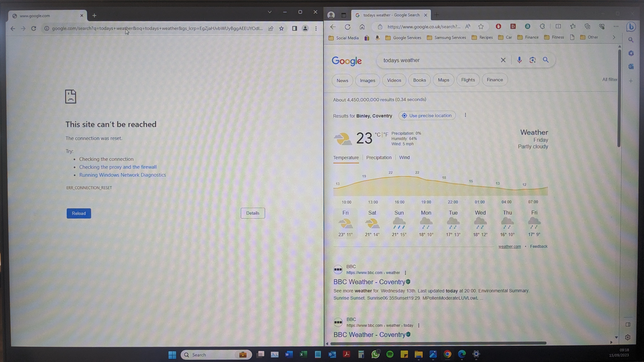The width and height of the screenshot is (644, 362).
Task: Click the Edge horizontal scrollbar
Action: (x=438, y=343)
